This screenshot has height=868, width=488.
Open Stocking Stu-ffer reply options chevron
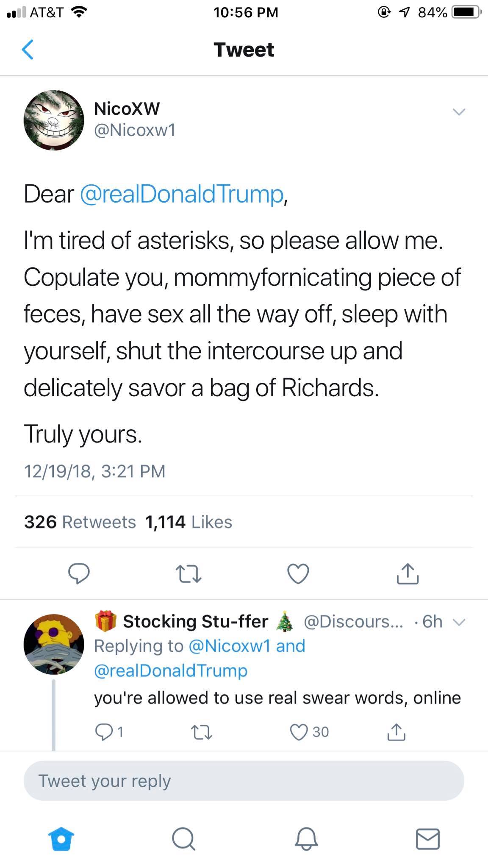459,622
